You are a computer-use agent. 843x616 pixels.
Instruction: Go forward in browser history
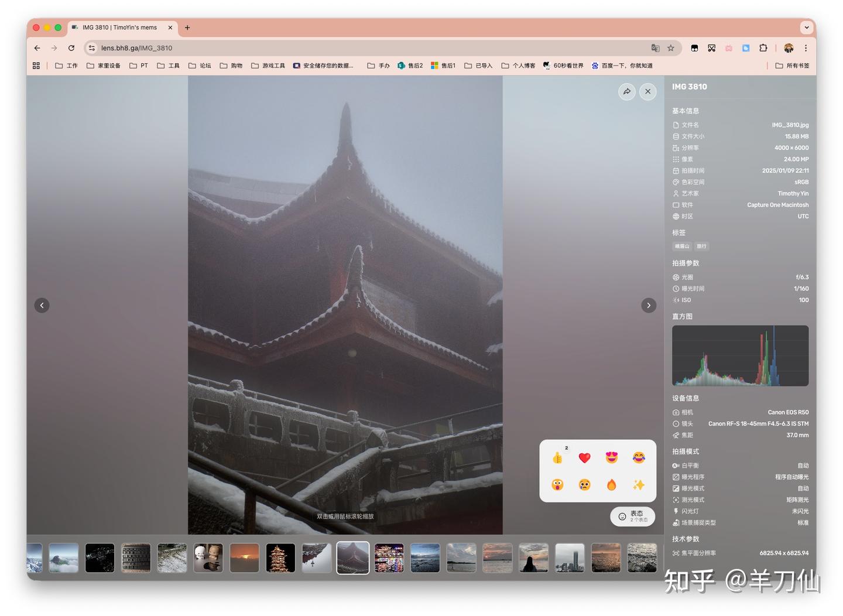54,48
